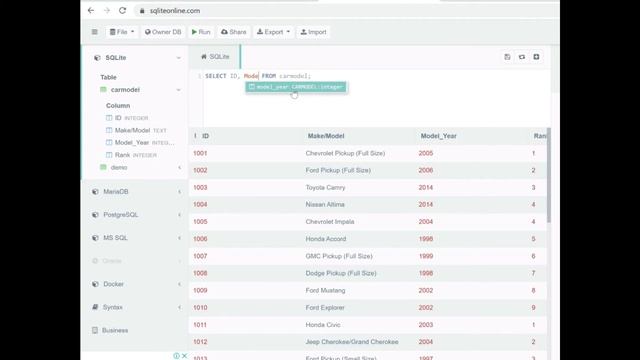Expand the MariaDB section
This screenshot has height=360, width=640.
coord(179,191)
